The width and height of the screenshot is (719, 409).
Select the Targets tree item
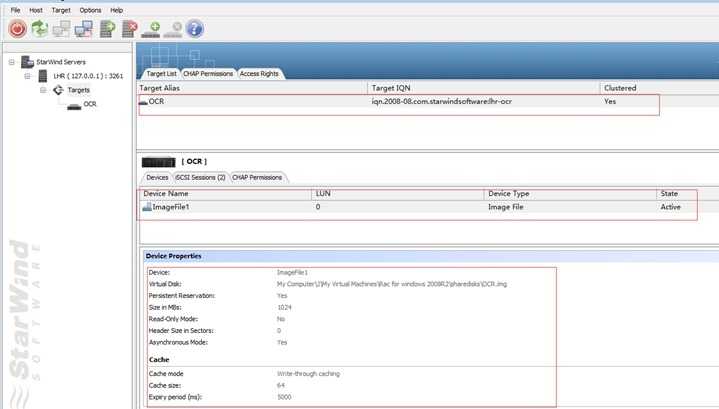coord(78,90)
